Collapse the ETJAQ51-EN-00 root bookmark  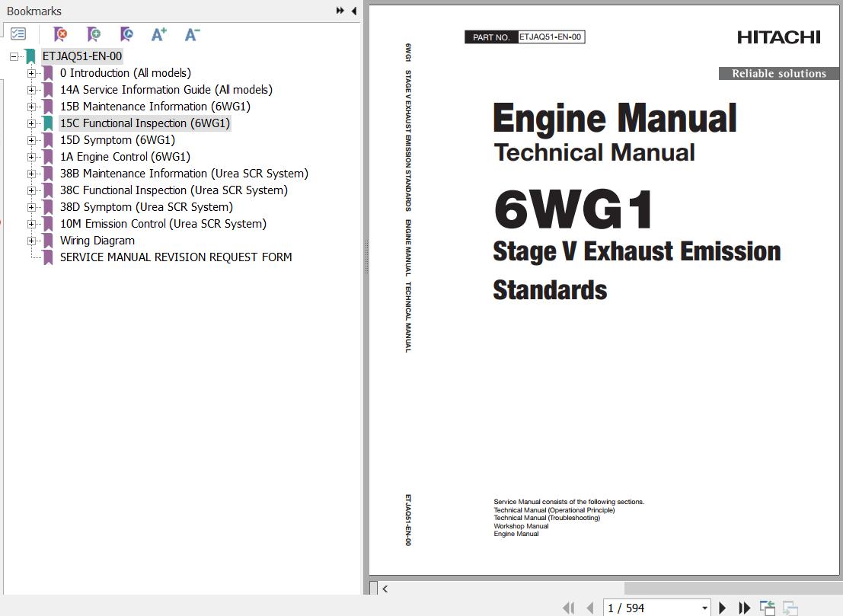14,56
